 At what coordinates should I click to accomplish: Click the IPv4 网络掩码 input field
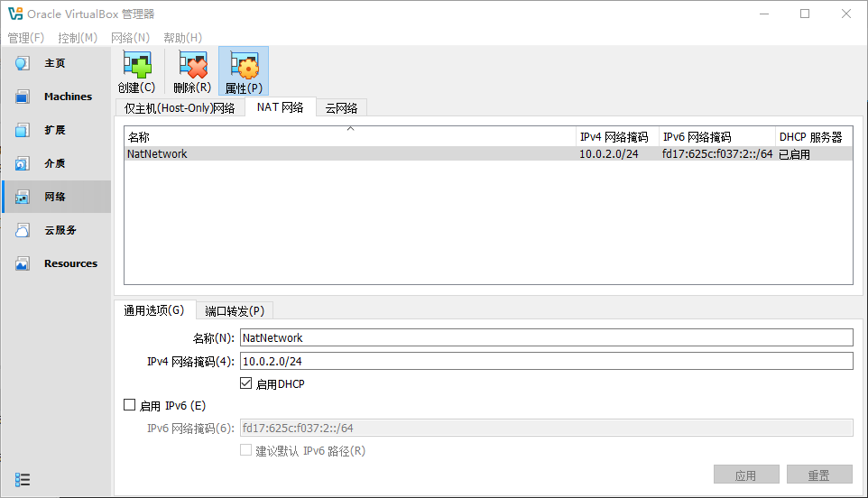[547, 362]
